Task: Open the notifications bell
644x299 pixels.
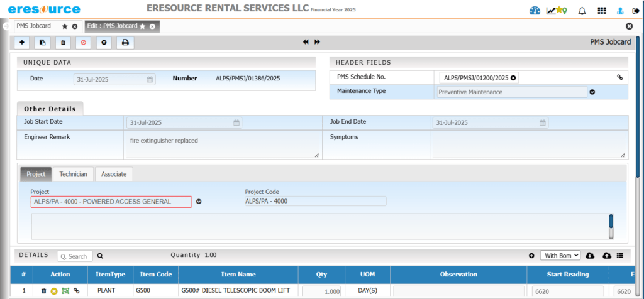Action: coord(582,11)
